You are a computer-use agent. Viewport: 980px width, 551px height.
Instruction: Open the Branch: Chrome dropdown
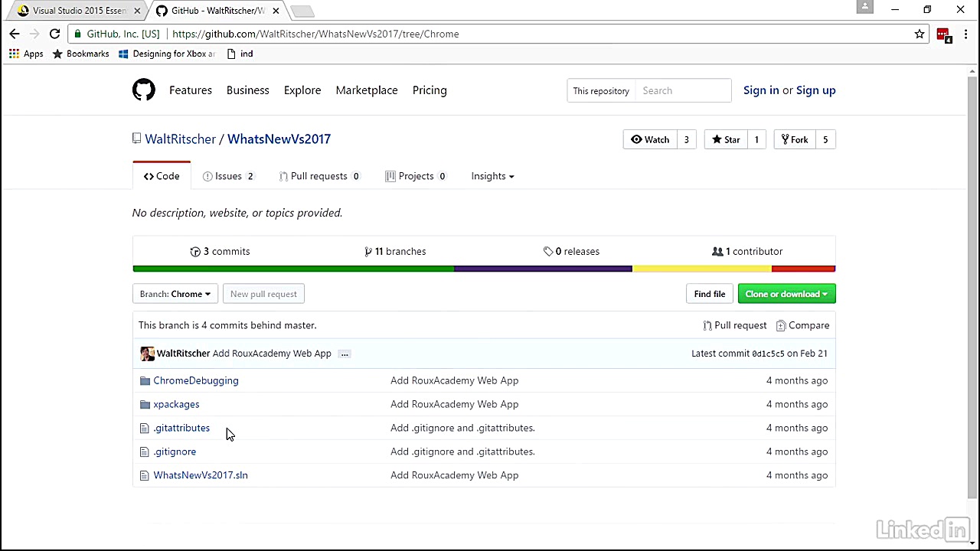[x=175, y=294]
